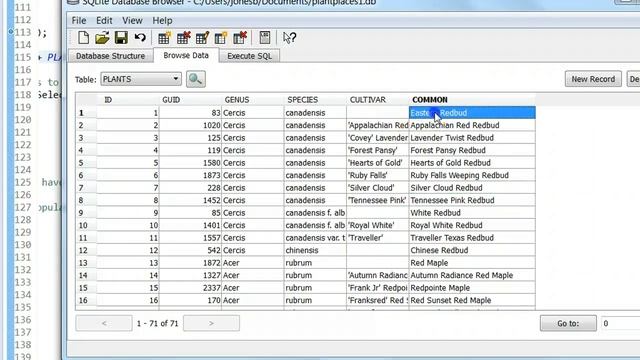The height and width of the screenshot is (360, 640).
Task: Click the 'Ruby Falls' cultivar cell
Action: coord(378,175)
